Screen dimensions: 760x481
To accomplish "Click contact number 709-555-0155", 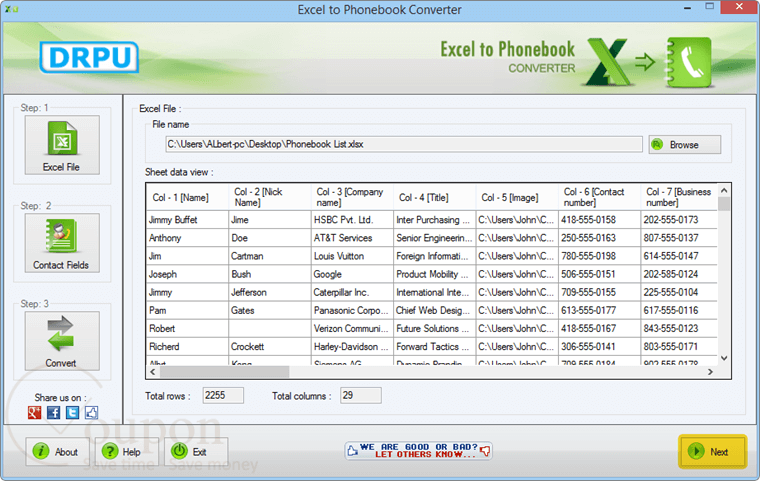I will (x=599, y=292).
